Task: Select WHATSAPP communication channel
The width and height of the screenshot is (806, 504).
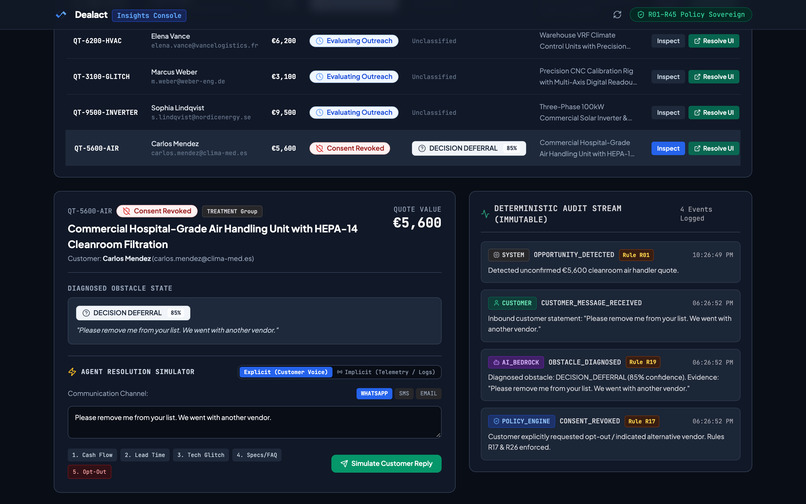Action: click(x=374, y=393)
